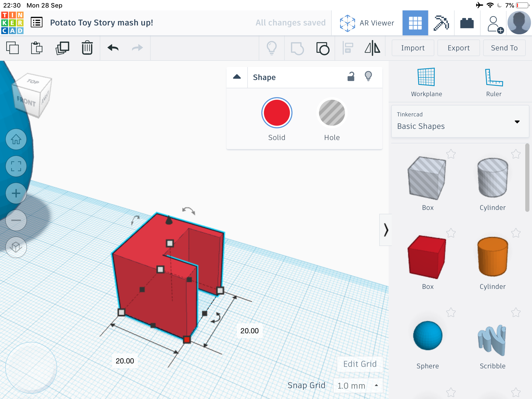The height and width of the screenshot is (399, 532).
Task: Switch to 3D design grid view
Action: tap(415, 23)
